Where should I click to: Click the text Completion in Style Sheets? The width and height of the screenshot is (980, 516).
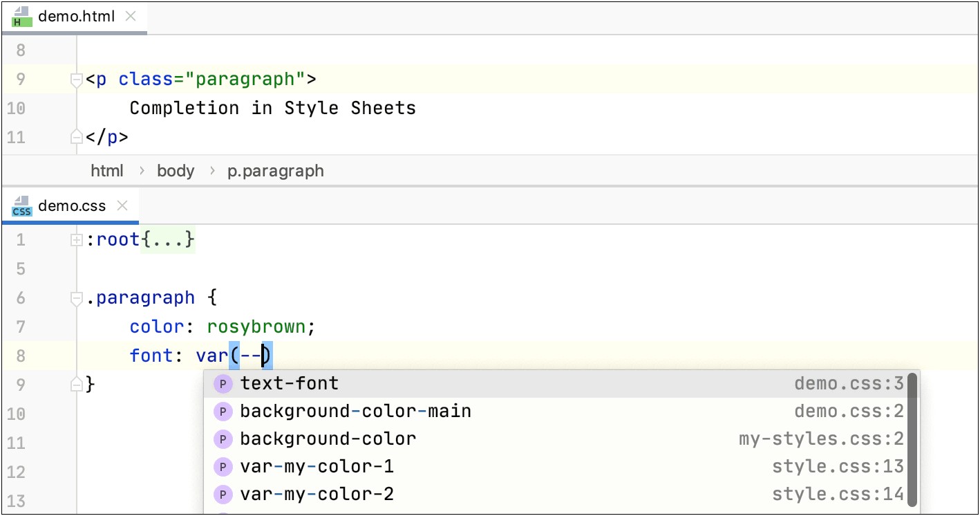coord(273,109)
